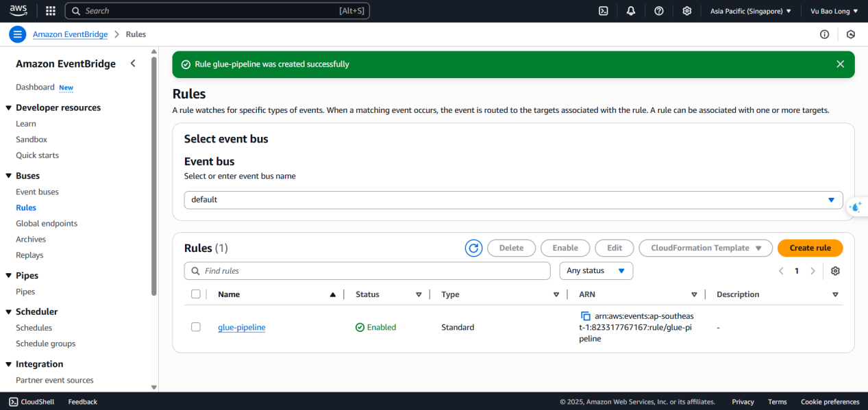Collapse the Pipes section
Screen dimensions: 868x410
pos(9,276)
